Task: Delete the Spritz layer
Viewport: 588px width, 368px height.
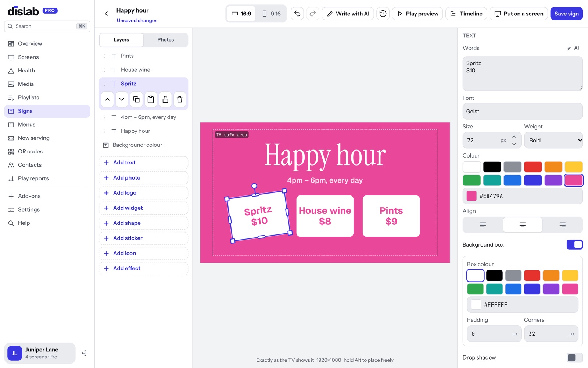Action: 180,99
